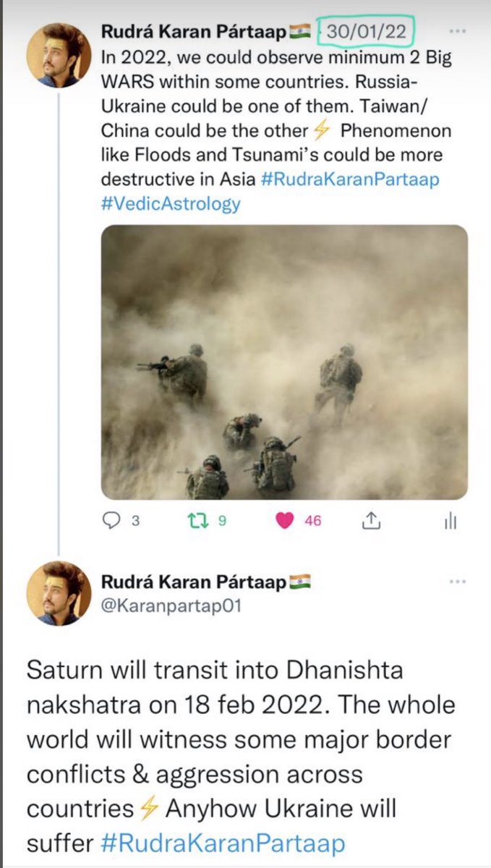Open the second tweet's profile avatar
Image resolution: width=491 pixels, height=868 pixels.
(59, 594)
